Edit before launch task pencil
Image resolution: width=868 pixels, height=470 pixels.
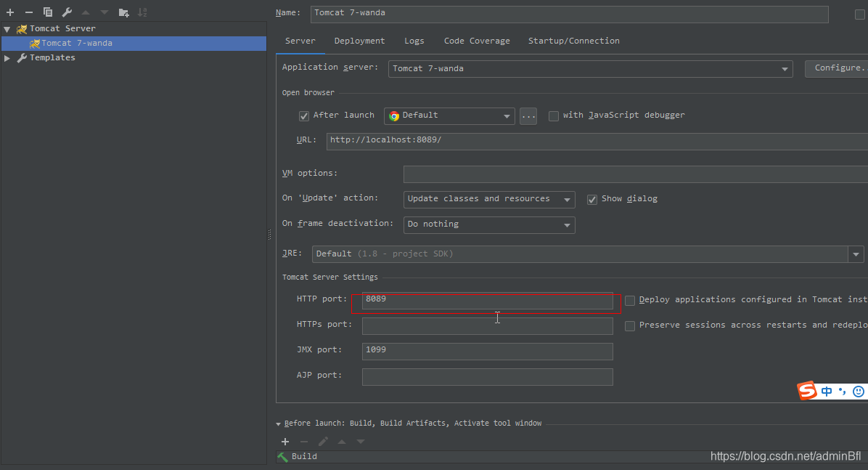(323, 441)
